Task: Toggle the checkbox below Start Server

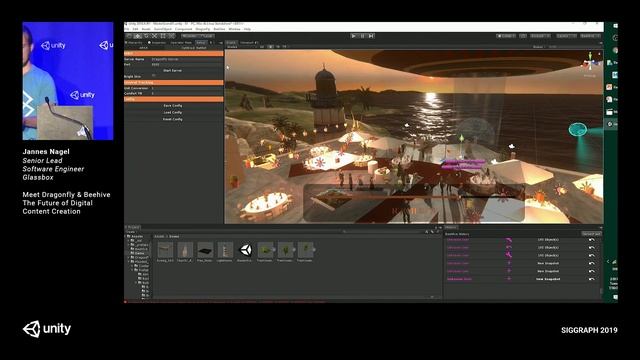Action: (x=153, y=76)
